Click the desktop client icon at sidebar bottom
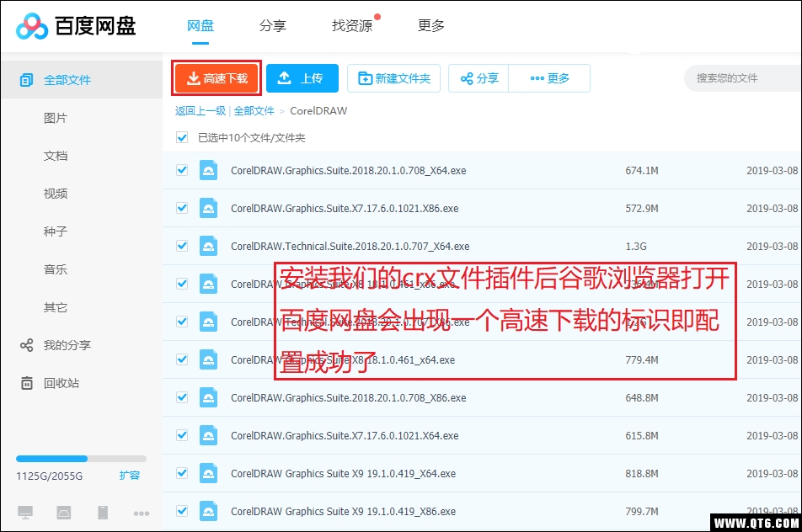 25,512
